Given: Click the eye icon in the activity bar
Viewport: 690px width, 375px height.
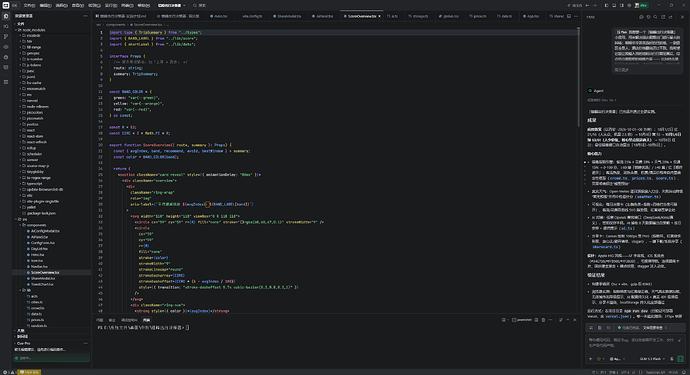Looking at the screenshot, I should pyautogui.click(x=6, y=47).
